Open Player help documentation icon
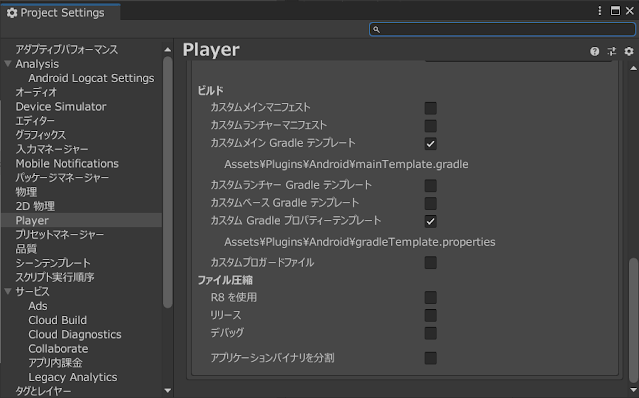The width and height of the screenshot is (639, 398). click(595, 51)
